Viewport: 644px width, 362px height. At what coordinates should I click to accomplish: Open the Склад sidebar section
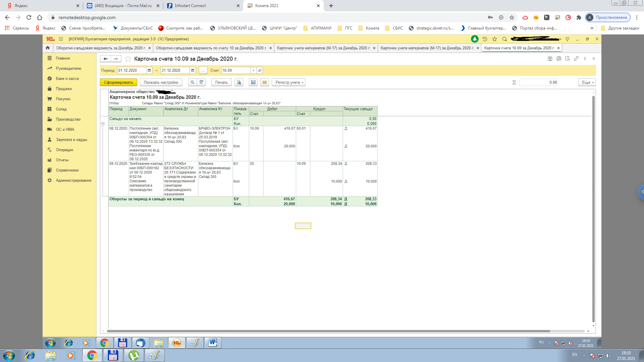(61, 109)
